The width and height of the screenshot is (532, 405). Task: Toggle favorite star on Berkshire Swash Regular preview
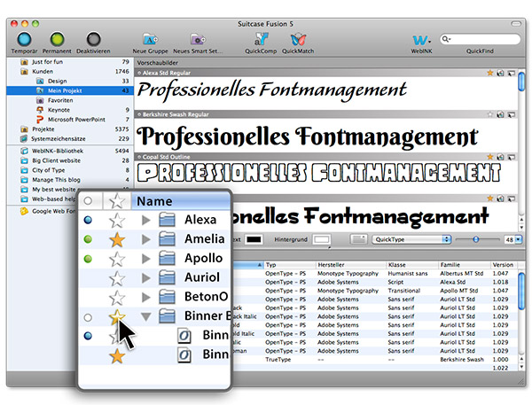(490, 114)
